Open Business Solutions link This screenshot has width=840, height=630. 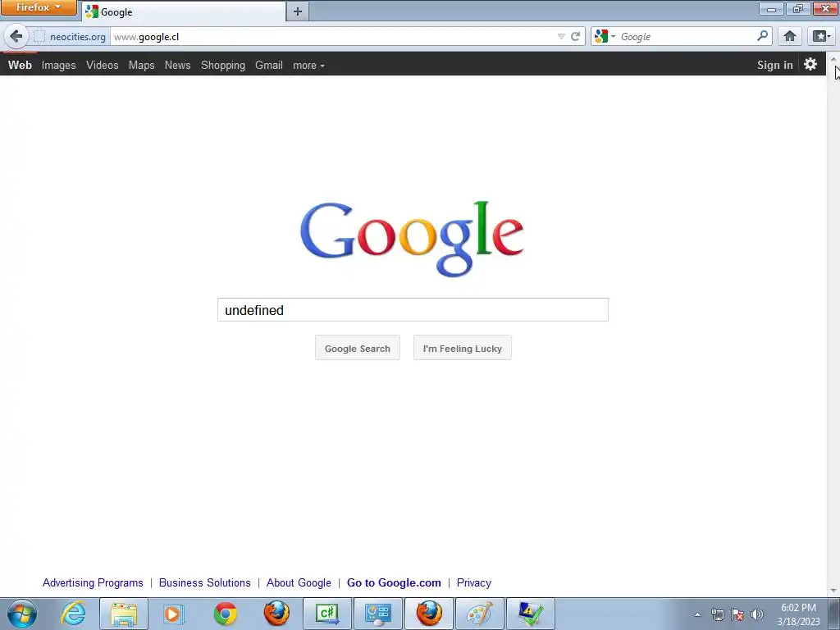(204, 582)
